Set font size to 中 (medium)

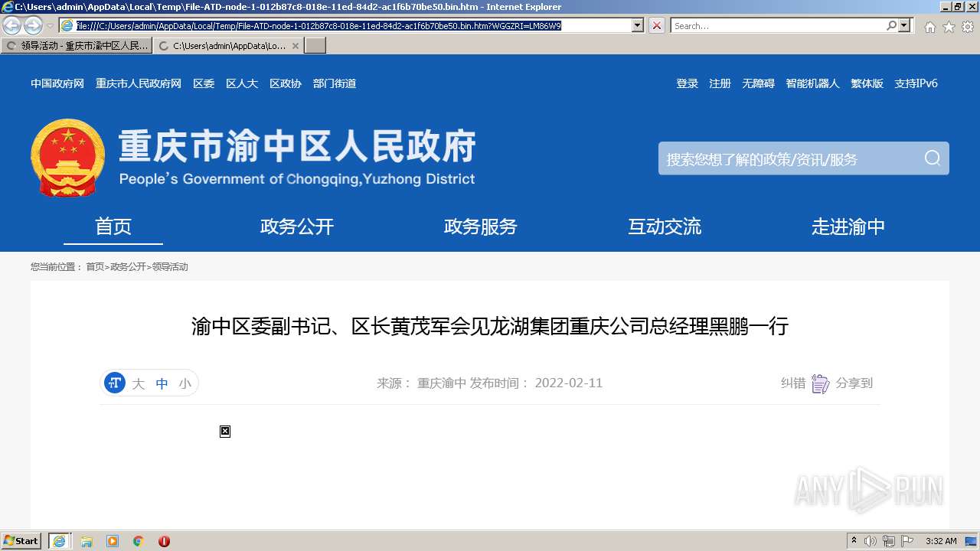click(162, 383)
